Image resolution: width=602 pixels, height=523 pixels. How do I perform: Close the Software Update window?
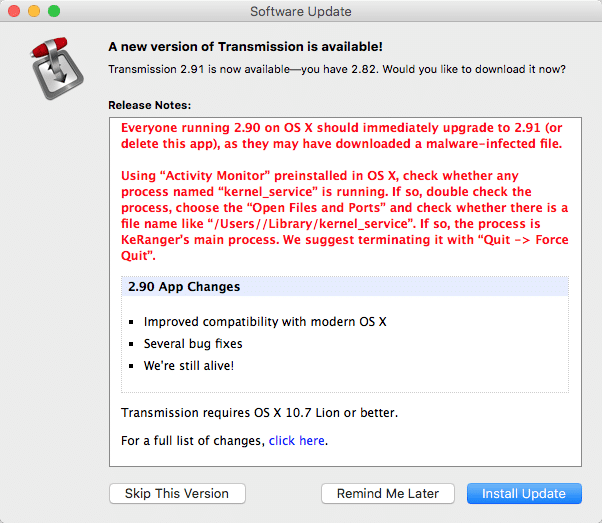[x=14, y=11]
